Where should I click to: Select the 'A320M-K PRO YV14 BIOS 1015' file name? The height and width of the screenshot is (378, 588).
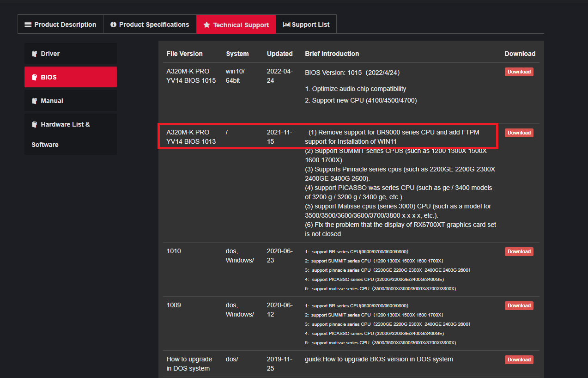(x=191, y=76)
